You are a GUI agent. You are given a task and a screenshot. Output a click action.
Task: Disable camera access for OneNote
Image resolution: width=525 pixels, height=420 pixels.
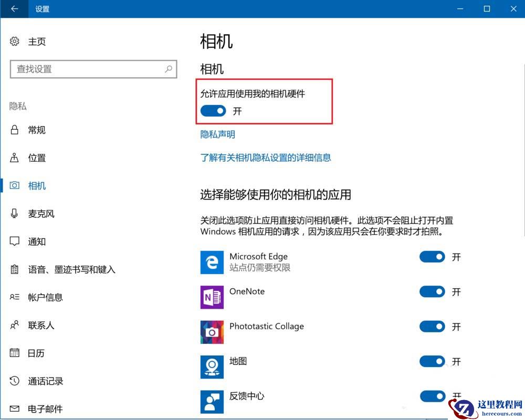coord(432,291)
